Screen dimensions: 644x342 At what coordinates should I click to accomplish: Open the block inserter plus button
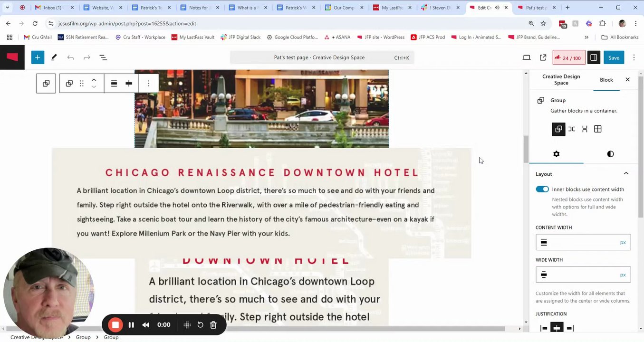pyautogui.click(x=38, y=57)
